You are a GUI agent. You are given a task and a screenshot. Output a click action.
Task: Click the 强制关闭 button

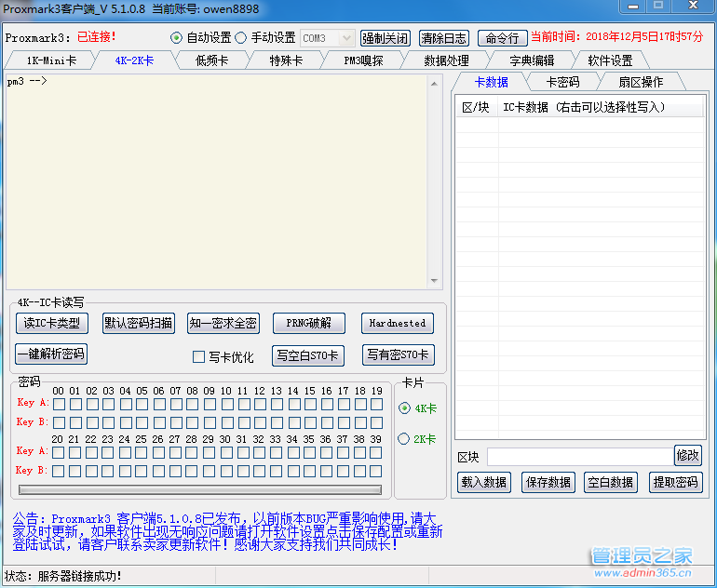tap(385, 38)
